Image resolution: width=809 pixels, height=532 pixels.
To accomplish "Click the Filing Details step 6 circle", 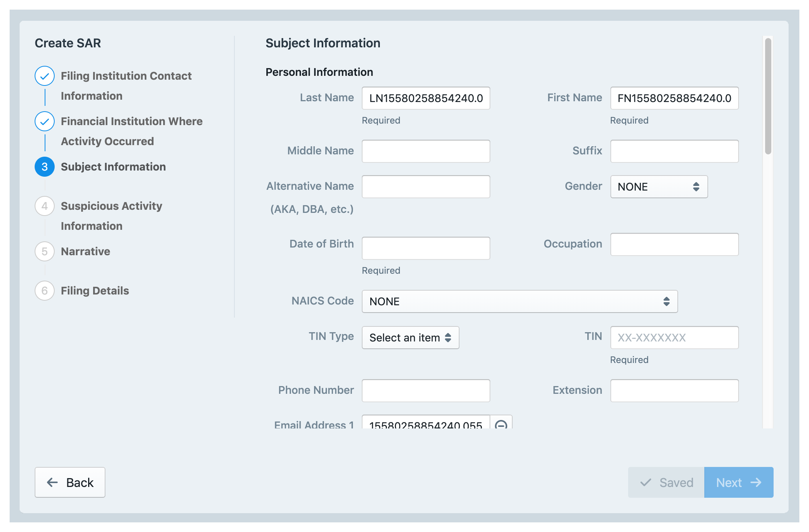I will [x=45, y=291].
